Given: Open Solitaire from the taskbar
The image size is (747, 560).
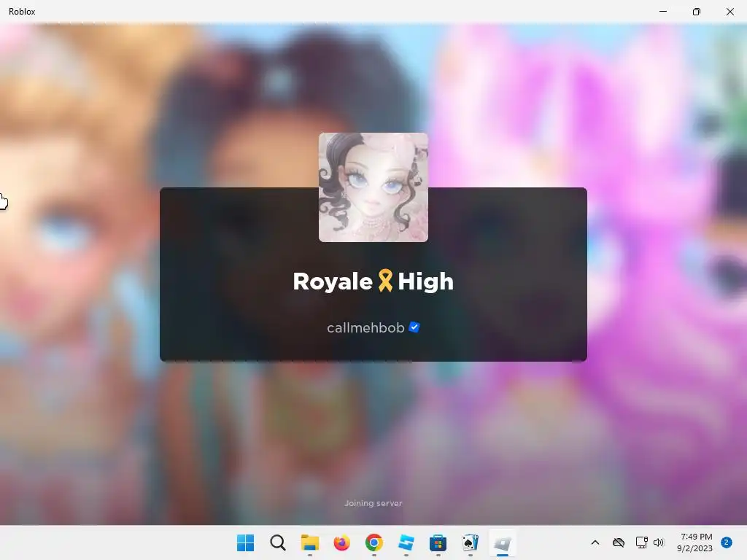Looking at the screenshot, I should coord(470,542).
